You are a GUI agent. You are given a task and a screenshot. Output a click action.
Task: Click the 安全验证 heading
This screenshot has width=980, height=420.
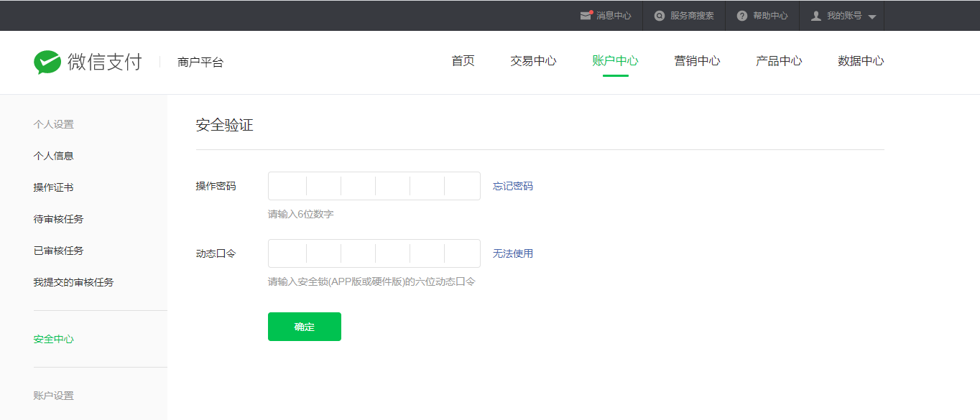click(224, 126)
